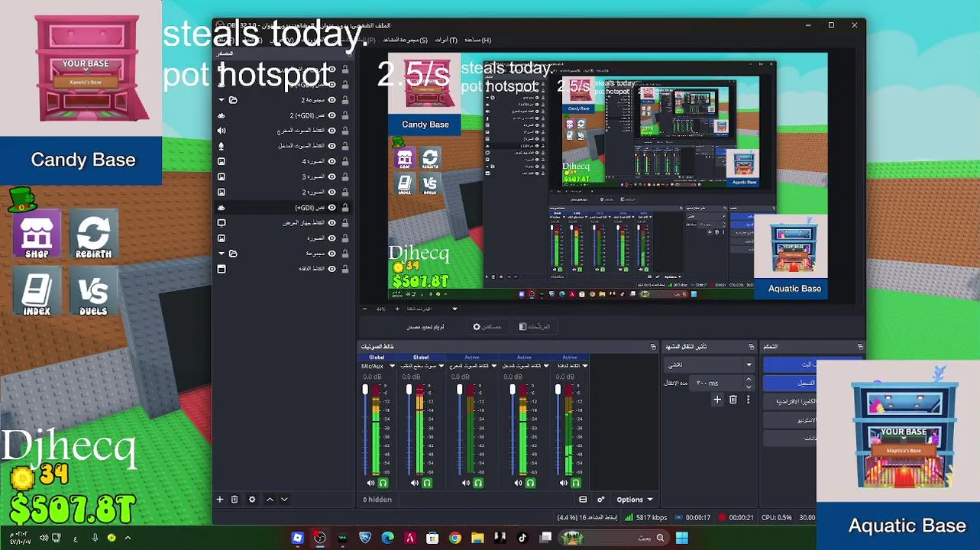
Task: Toggle headphones monitoring on third mixer channel
Action: (478, 483)
